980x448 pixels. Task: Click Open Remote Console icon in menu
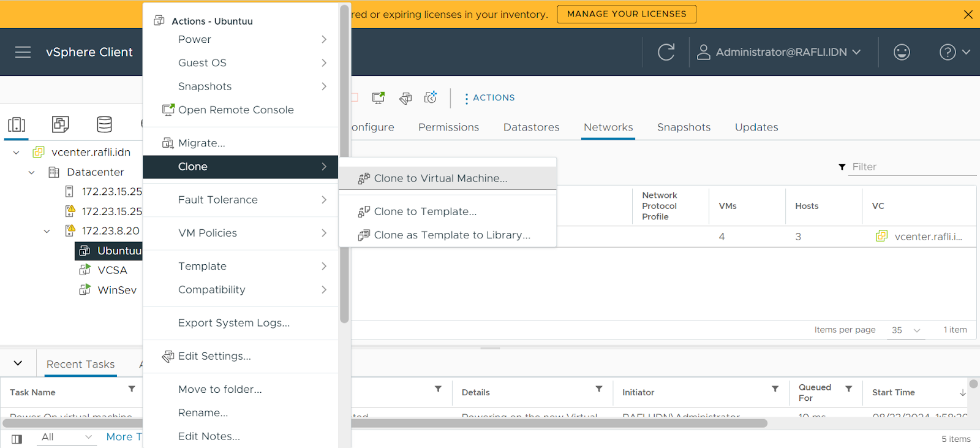(168, 110)
